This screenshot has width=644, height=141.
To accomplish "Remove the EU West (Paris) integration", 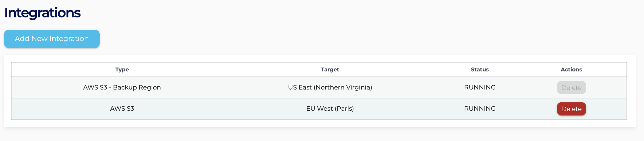I will coord(571,109).
